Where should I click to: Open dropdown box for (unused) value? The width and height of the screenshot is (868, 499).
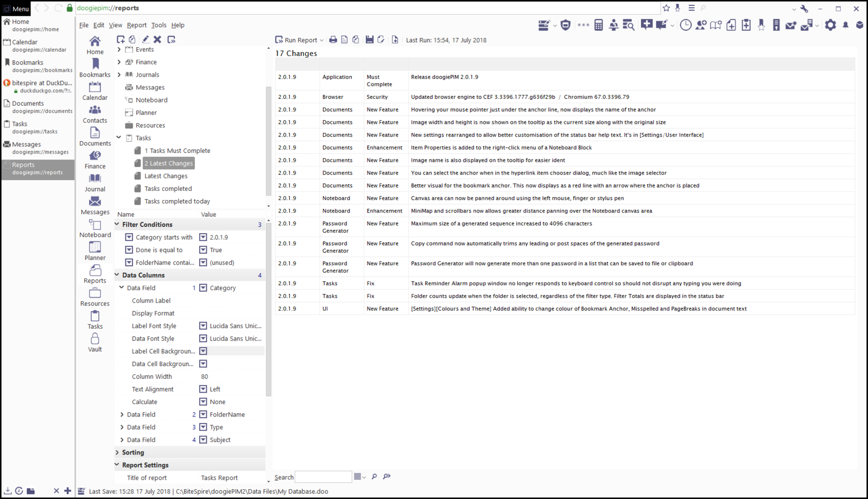203,263
